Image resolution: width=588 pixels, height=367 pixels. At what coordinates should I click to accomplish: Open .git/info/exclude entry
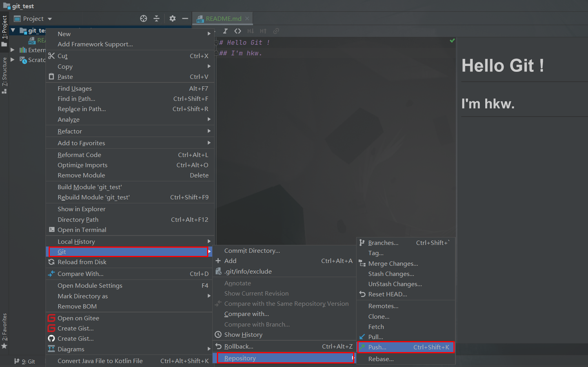pos(284,271)
